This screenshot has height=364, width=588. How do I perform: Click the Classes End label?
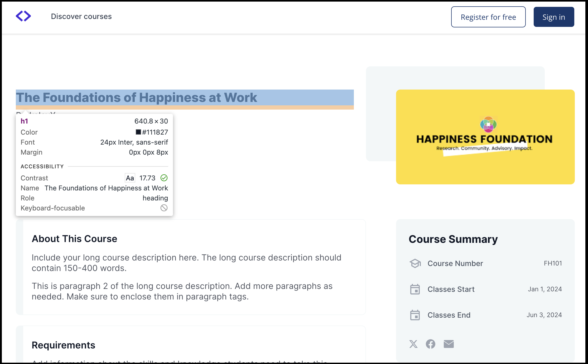tap(449, 315)
